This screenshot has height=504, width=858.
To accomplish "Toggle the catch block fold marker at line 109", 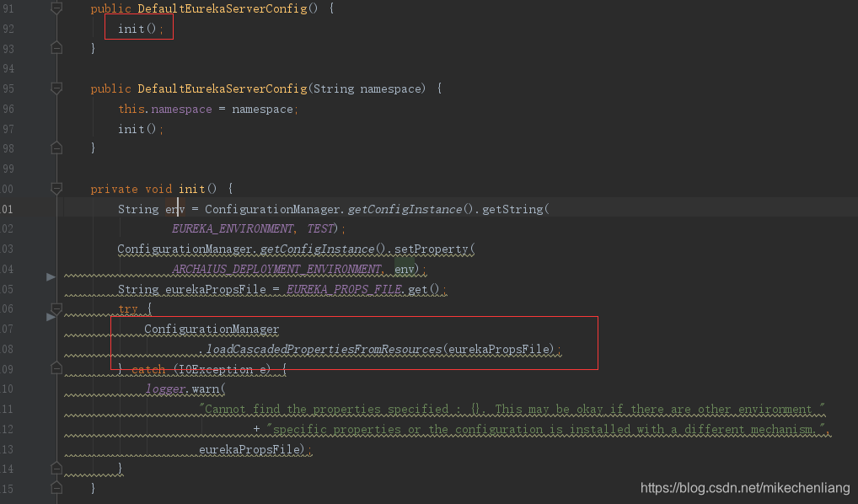I will (56, 369).
